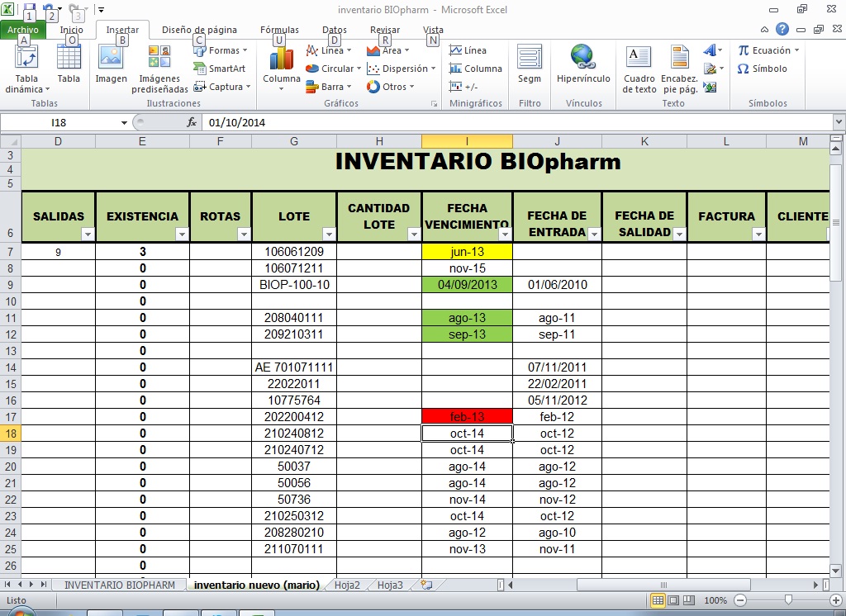Insert Segm slicer filter
Screen dimensions: 846x616
click(530, 64)
